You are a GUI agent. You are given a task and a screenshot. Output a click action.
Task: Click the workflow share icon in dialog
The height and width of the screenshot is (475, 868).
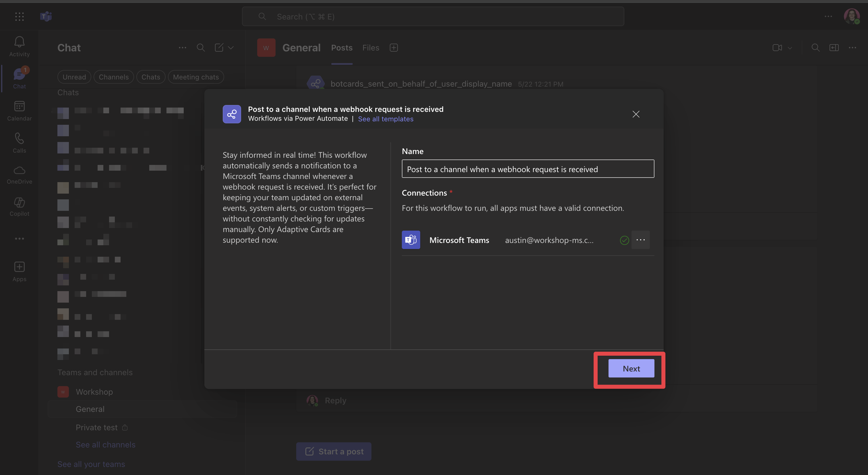pos(232,114)
